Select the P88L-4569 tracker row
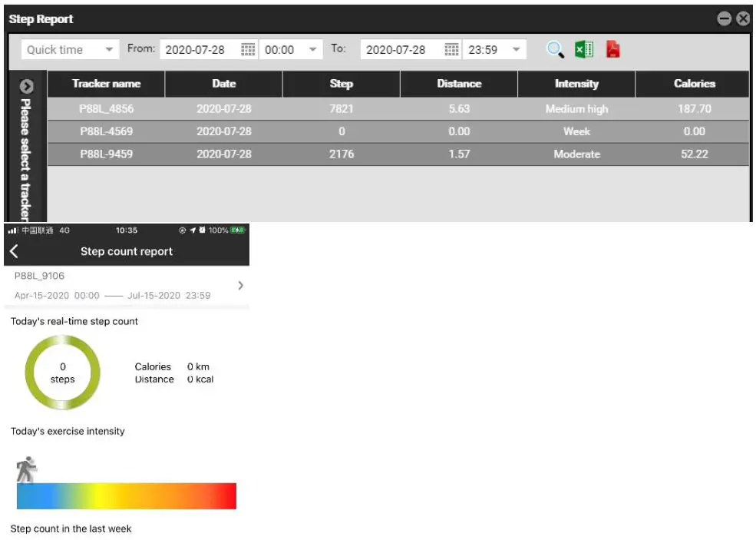 tap(398, 132)
